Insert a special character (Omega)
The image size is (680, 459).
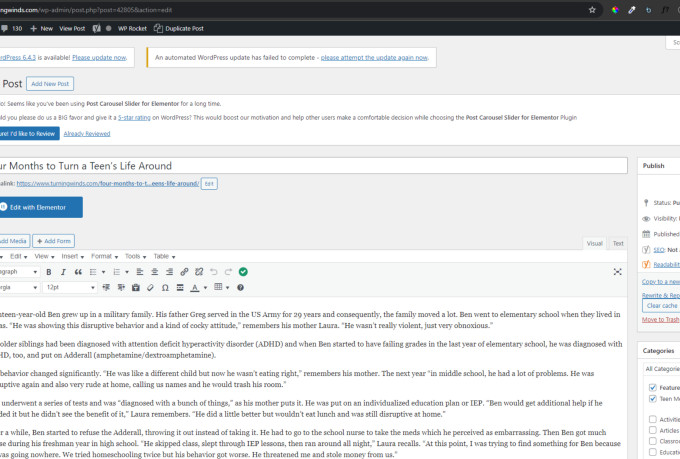165,288
